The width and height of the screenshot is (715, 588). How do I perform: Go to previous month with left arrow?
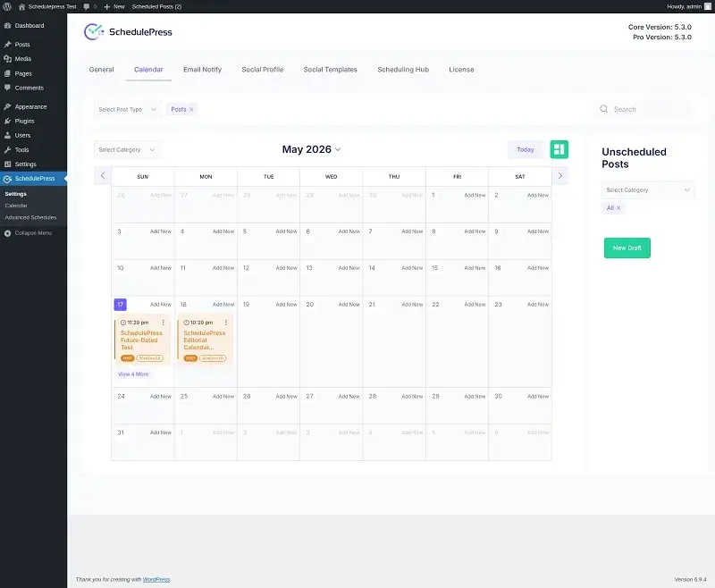[103, 175]
